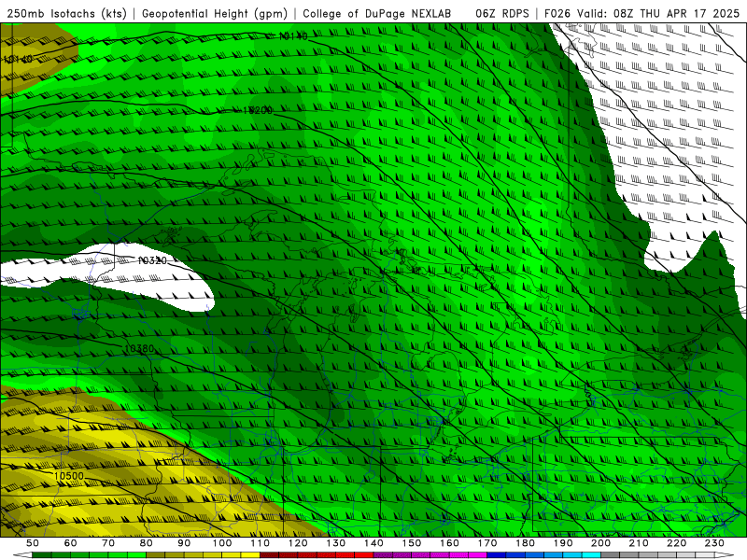Click the 210 knot legend label
The width and height of the screenshot is (747, 560).
coord(639,543)
